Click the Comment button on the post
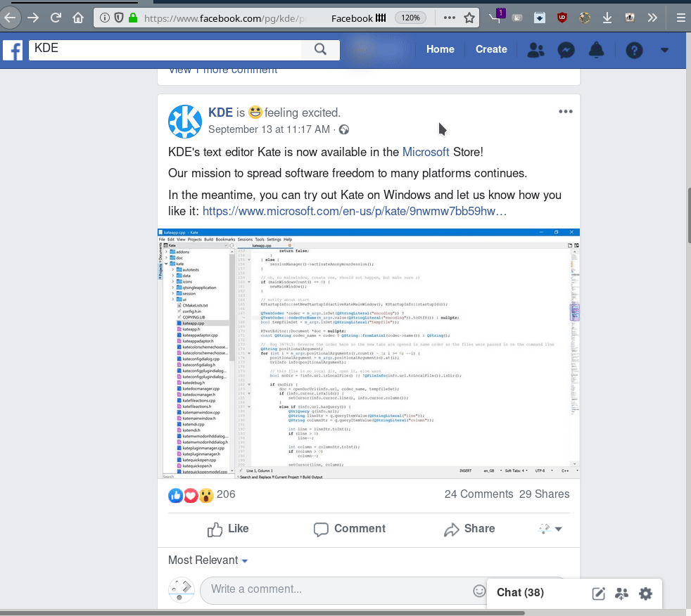 coord(350,529)
